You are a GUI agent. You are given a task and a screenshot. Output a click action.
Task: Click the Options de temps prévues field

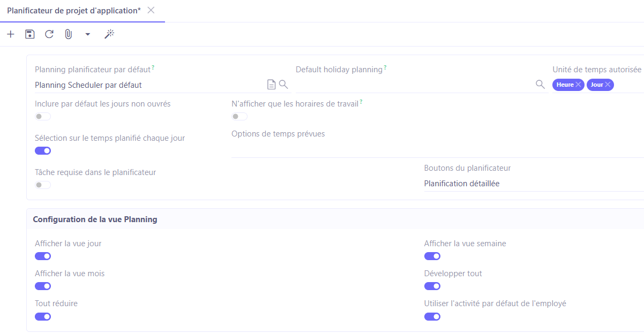(x=438, y=150)
